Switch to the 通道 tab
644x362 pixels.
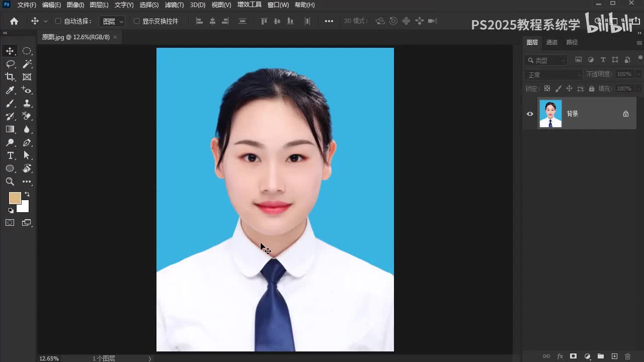tap(552, 42)
